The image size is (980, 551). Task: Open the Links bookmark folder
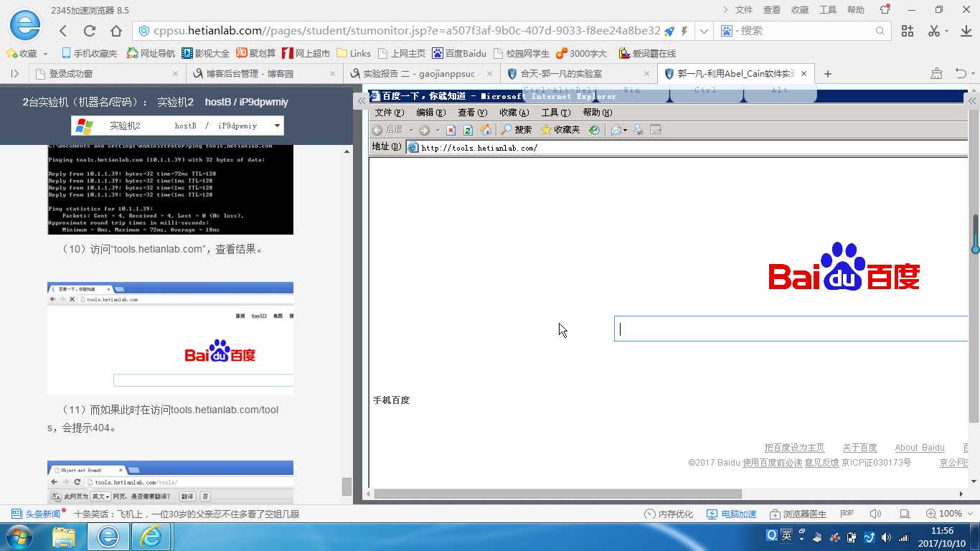pyautogui.click(x=354, y=54)
